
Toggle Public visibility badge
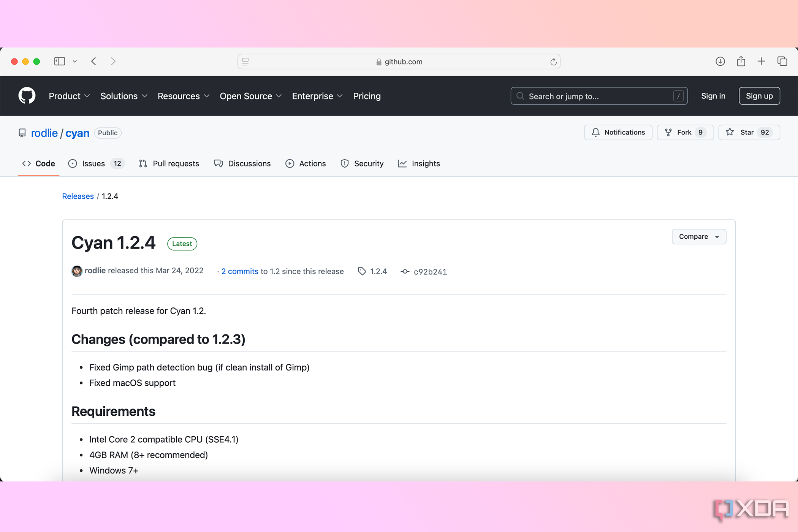pyautogui.click(x=107, y=132)
